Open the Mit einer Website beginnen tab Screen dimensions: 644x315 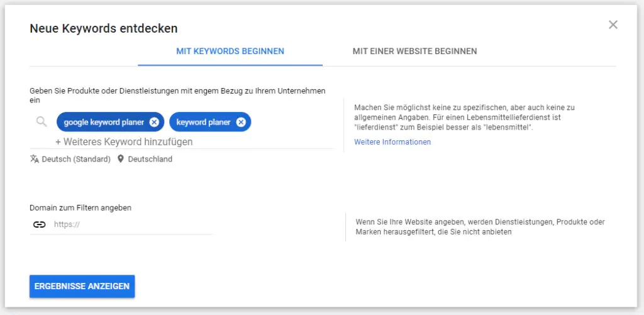coord(414,51)
